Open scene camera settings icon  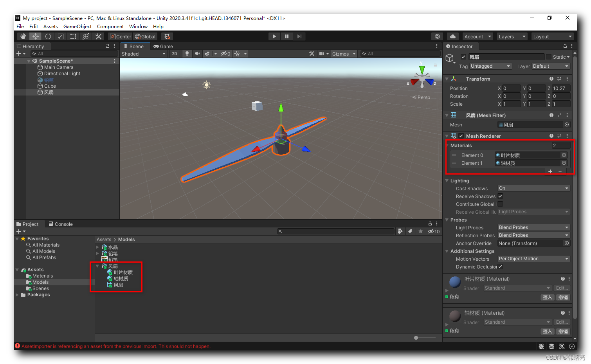pyautogui.click(x=321, y=54)
